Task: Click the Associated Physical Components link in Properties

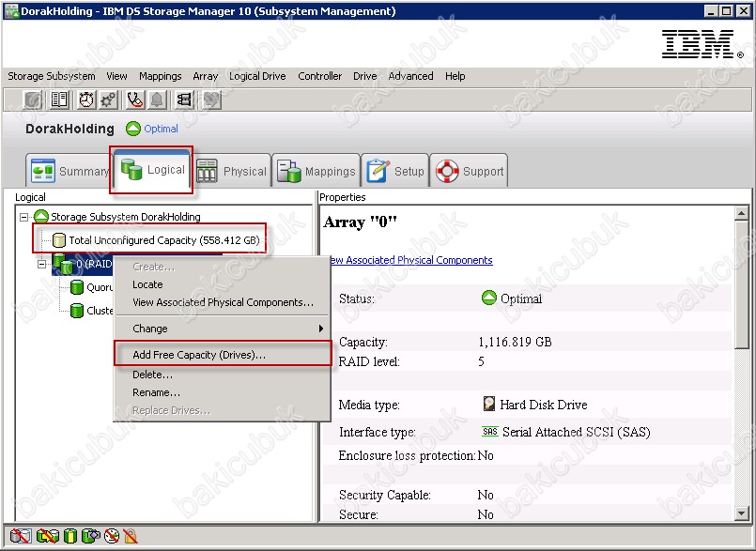Action: (x=410, y=260)
